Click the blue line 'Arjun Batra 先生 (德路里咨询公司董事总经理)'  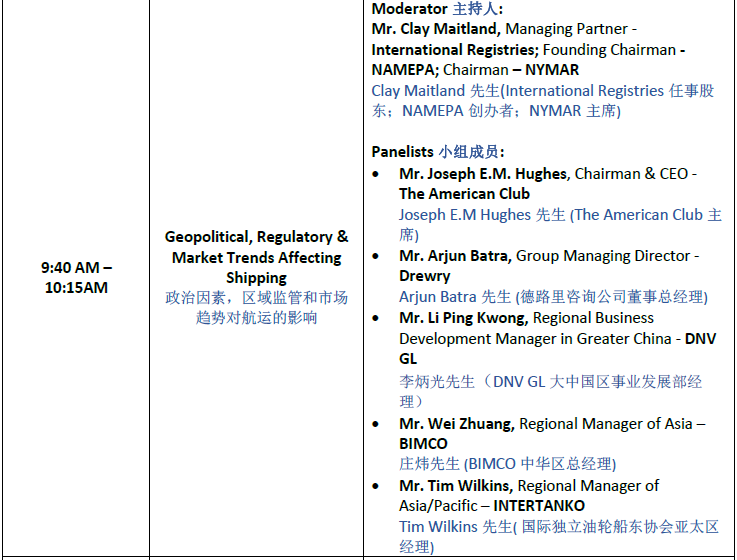[553, 297]
